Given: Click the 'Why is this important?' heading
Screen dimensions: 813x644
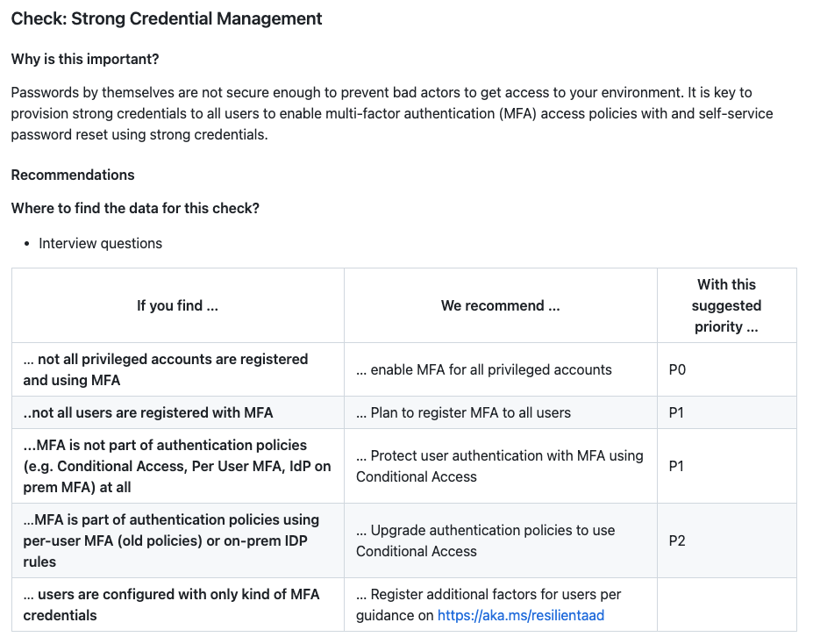Looking at the screenshot, I should (85, 60).
